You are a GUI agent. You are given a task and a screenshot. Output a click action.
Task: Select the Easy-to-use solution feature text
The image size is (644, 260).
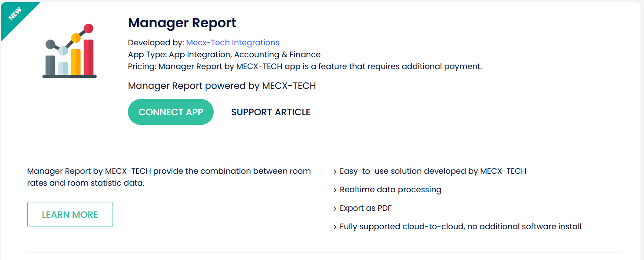(433, 171)
